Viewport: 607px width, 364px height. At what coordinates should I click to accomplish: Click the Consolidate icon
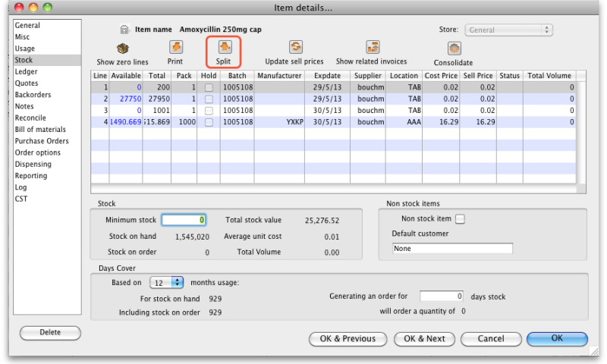pyautogui.click(x=454, y=49)
